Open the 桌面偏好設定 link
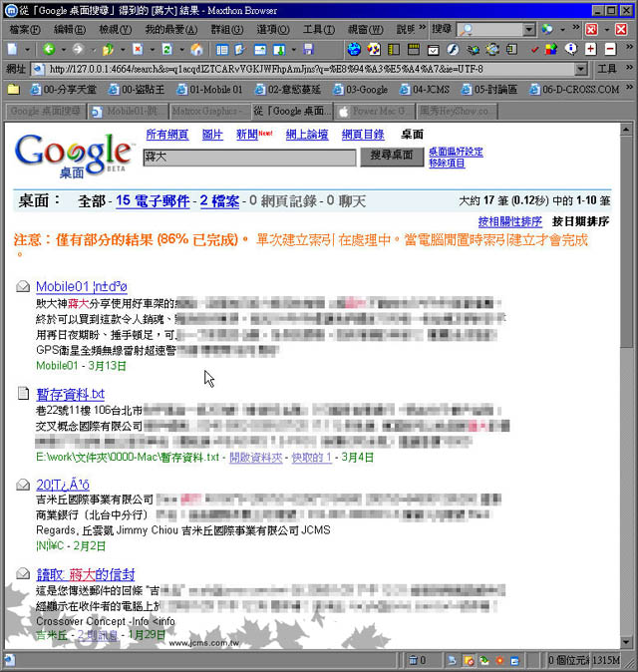The image size is (638, 672). 456,152
